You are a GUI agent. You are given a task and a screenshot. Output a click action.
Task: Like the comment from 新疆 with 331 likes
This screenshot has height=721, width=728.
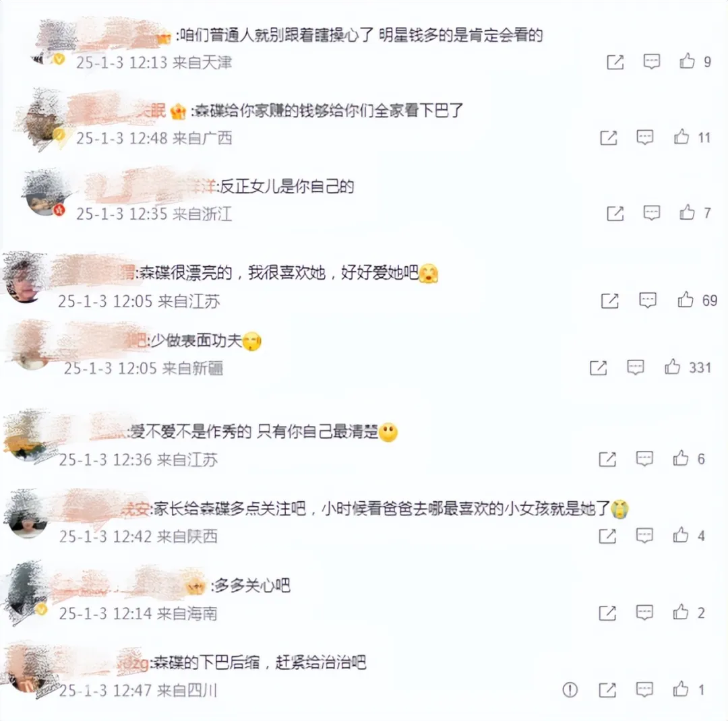[672, 367]
